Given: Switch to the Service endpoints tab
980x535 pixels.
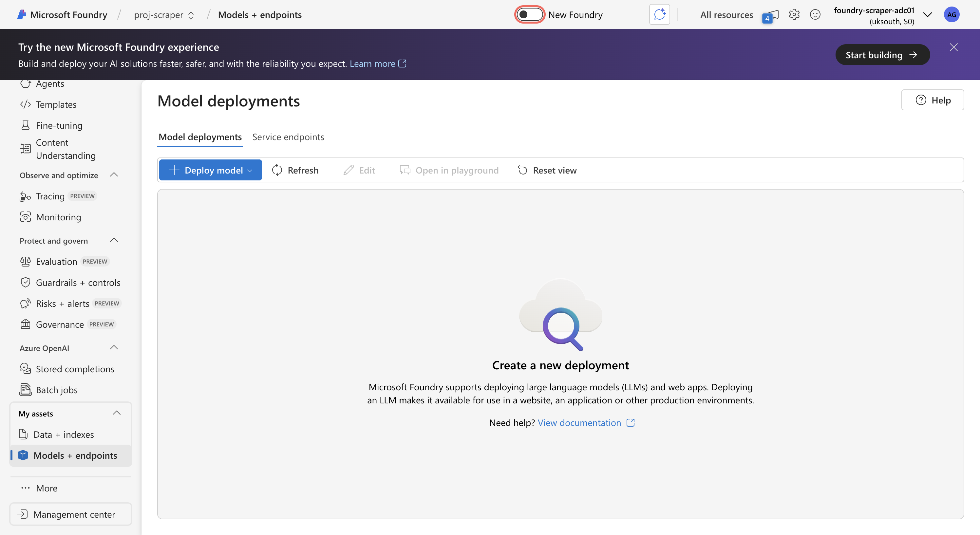Looking at the screenshot, I should (x=288, y=137).
